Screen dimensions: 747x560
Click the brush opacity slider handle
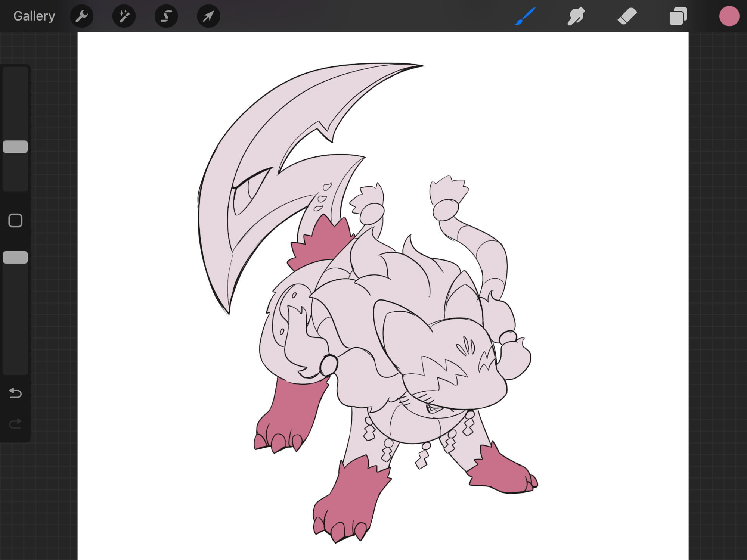point(15,257)
